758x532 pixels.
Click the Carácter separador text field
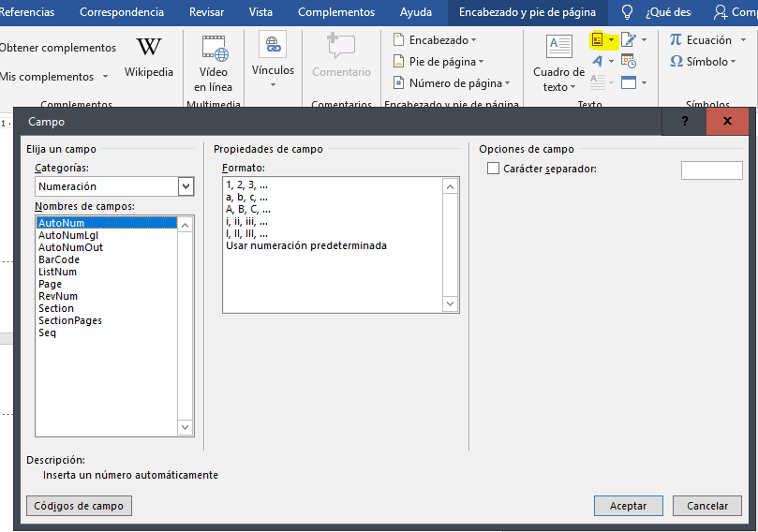click(x=711, y=170)
